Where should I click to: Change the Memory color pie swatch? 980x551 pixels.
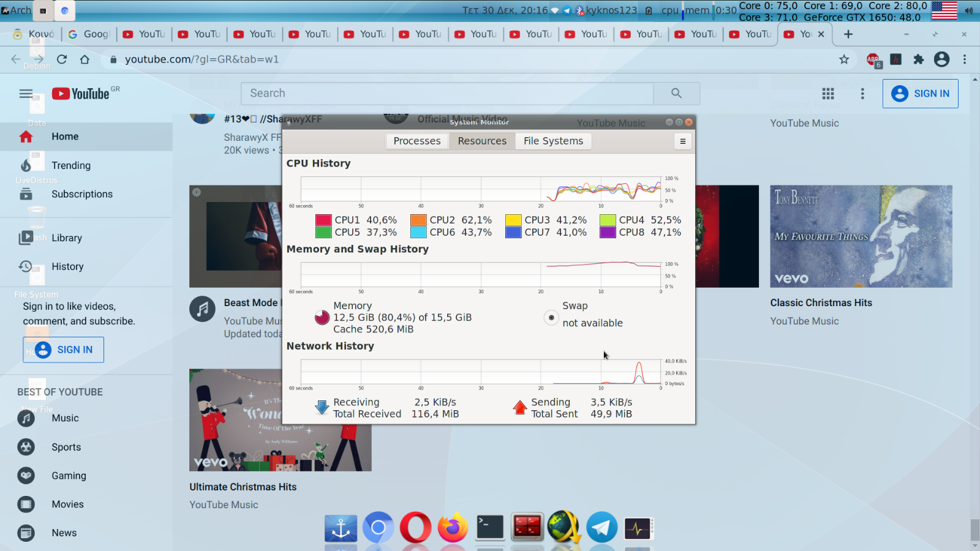(x=322, y=317)
